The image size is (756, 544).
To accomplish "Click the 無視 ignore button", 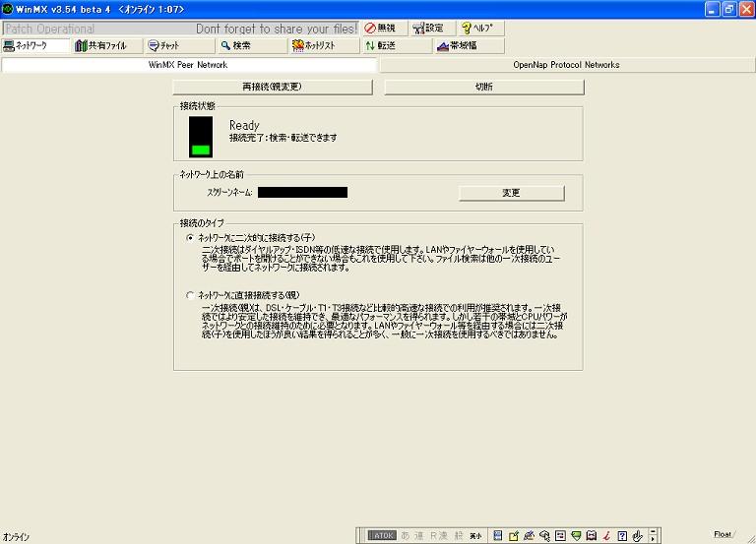I will 384,29.
